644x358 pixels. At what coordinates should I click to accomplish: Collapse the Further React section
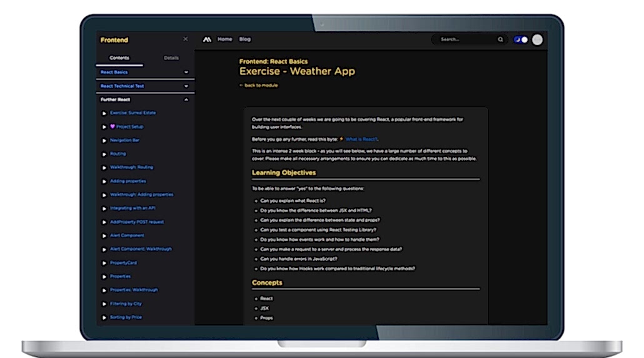pyautogui.click(x=186, y=100)
